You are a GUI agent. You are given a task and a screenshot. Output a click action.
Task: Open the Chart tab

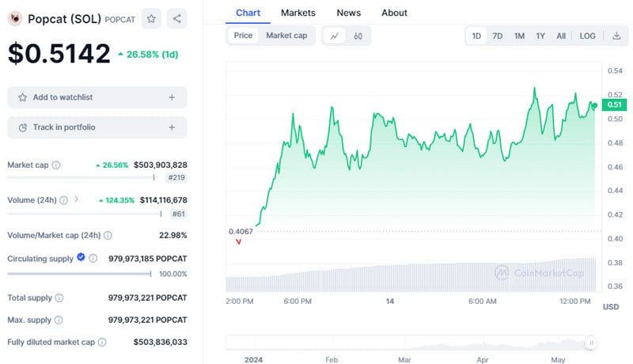tap(248, 13)
